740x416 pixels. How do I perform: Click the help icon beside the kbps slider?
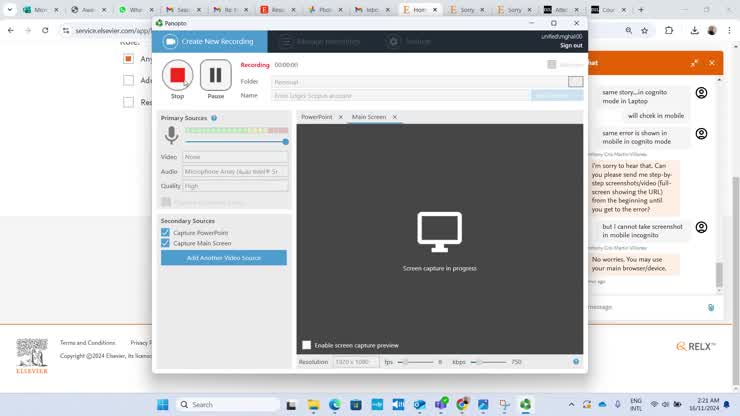pyautogui.click(x=576, y=362)
